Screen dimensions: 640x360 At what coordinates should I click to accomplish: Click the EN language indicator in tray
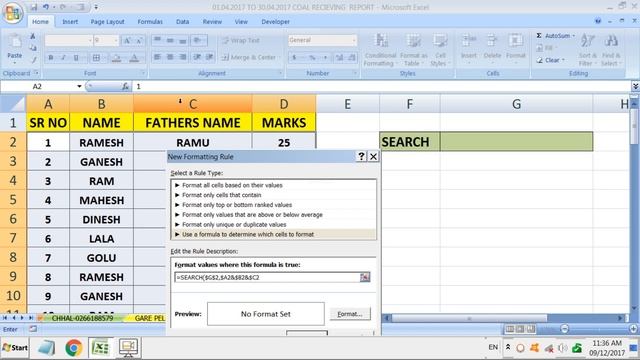point(493,347)
